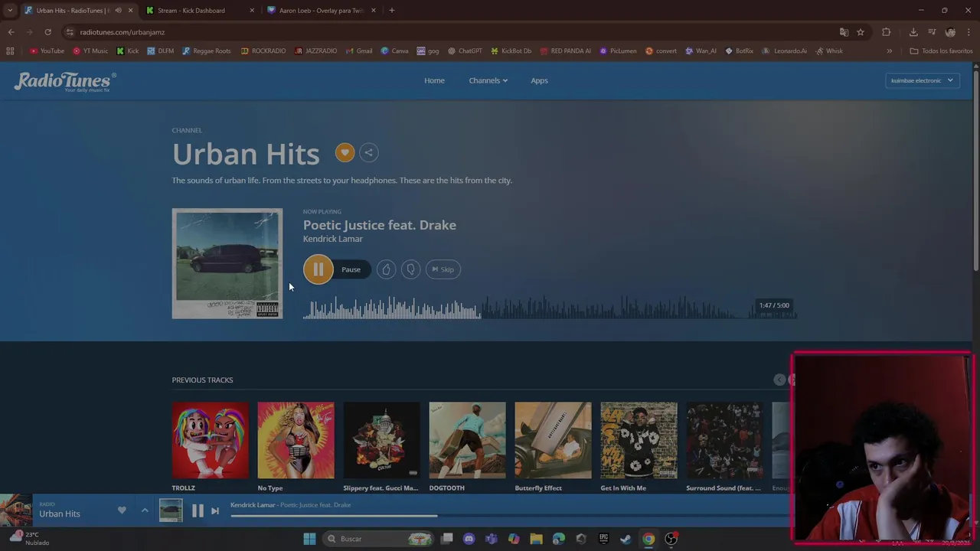Open the ChatGPT bookmark
This screenshot has width=980, height=551.
[464, 51]
